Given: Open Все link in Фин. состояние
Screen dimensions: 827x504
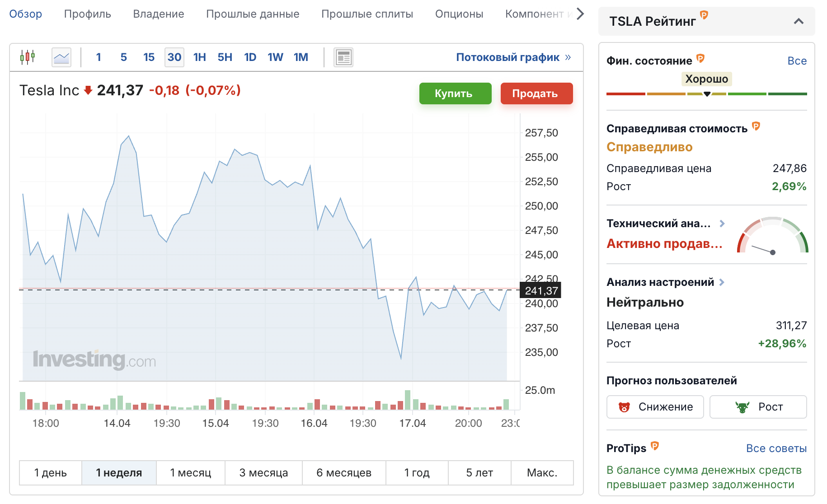Looking at the screenshot, I should click(x=797, y=61).
